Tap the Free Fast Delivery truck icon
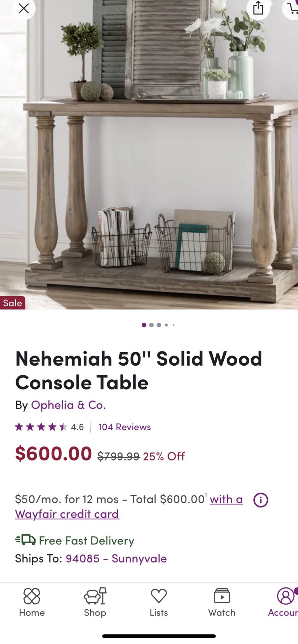298x644 pixels. pyautogui.click(x=26, y=540)
